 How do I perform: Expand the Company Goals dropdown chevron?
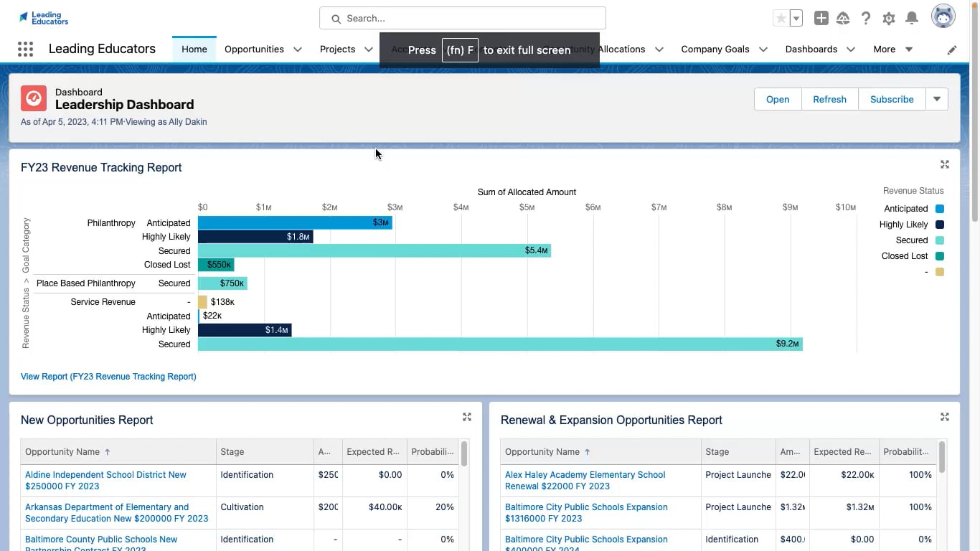763,50
